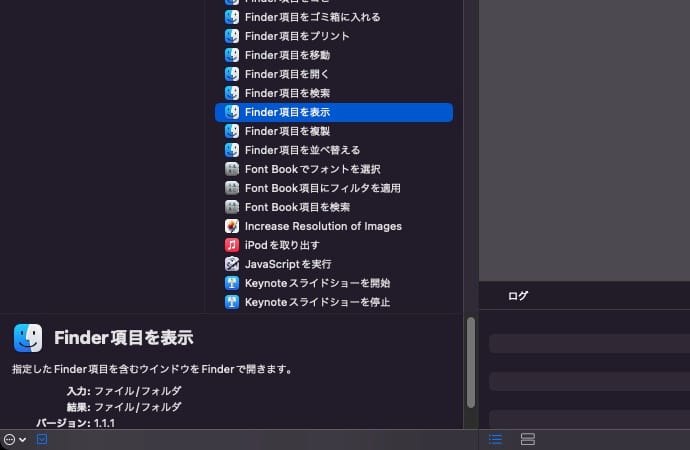The height and width of the screenshot is (450, 690).
Task: Choose the Finder項目を検索 action
Action: 287,93
